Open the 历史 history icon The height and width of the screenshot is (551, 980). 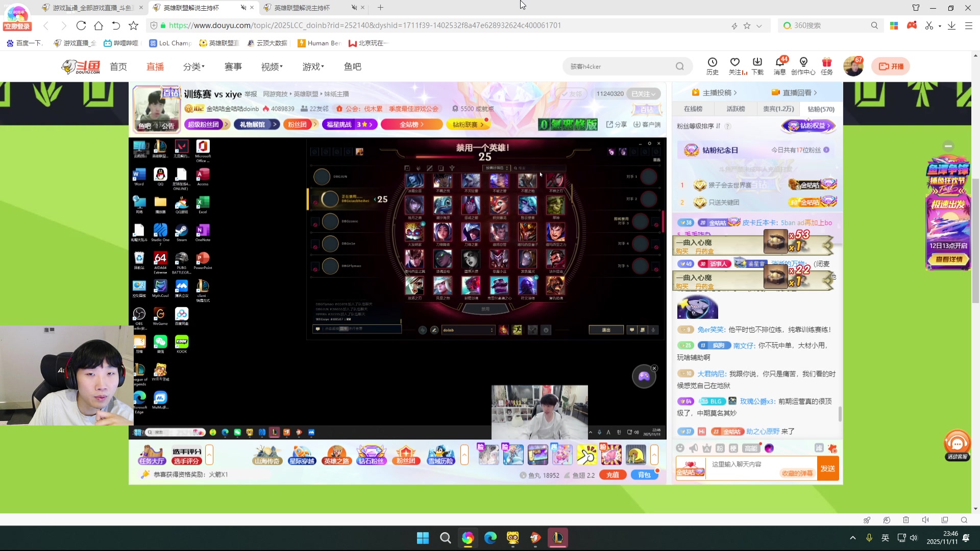point(712,62)
